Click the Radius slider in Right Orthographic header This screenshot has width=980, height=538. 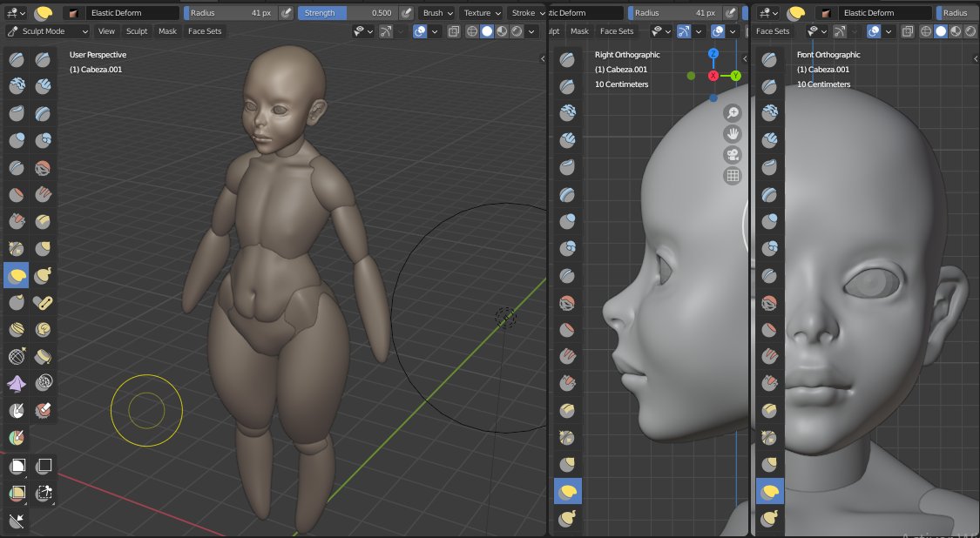(675, 12)
